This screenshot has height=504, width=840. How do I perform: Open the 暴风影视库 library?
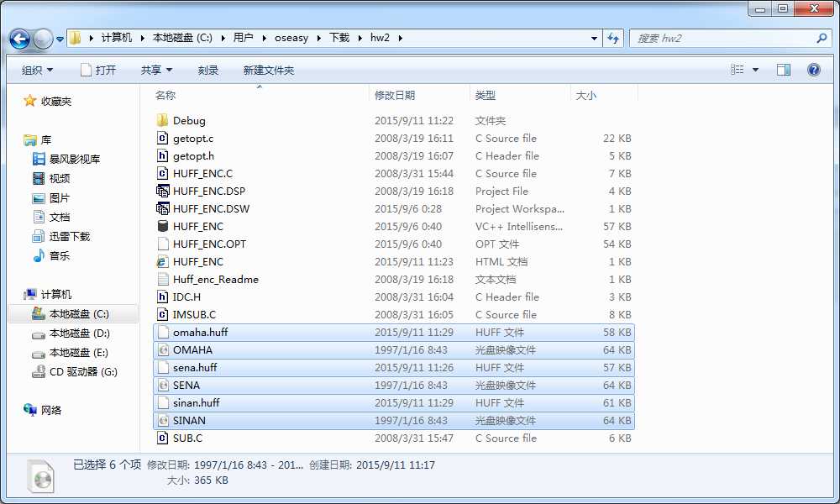[x=66, y=159]
